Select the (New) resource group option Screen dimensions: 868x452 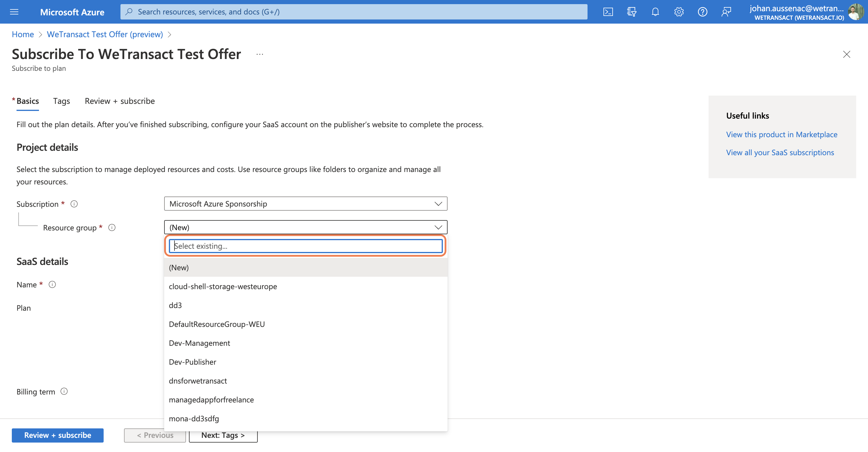coord(306,267)
